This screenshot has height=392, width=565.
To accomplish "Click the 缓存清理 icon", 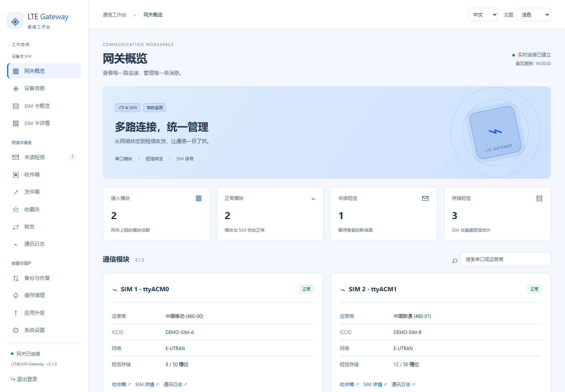I will [16, 296].
